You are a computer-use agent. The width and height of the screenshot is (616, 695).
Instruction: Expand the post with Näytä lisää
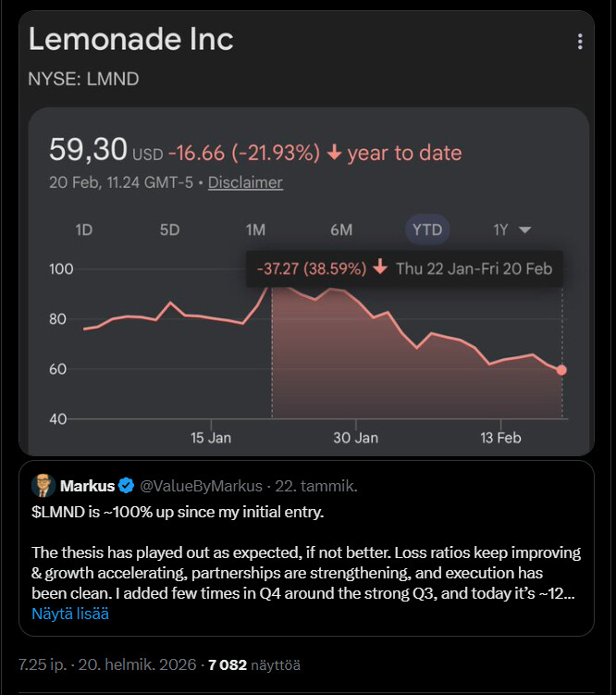click(x=70, y=614)
